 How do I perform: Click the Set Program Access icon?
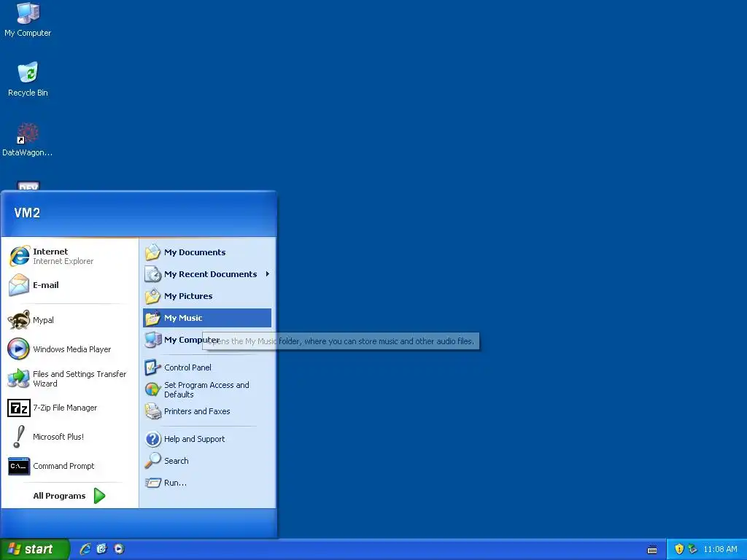153,389
